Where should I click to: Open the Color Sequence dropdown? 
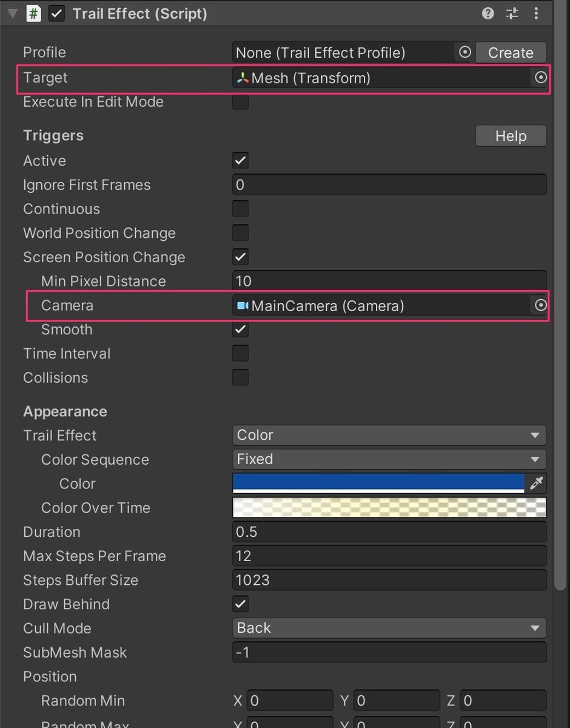click(389, 459)
